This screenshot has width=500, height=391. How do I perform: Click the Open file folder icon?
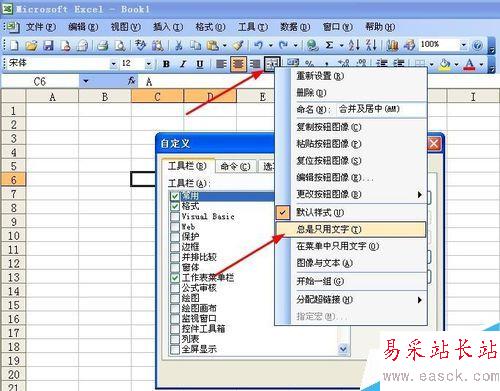[31, 45]
